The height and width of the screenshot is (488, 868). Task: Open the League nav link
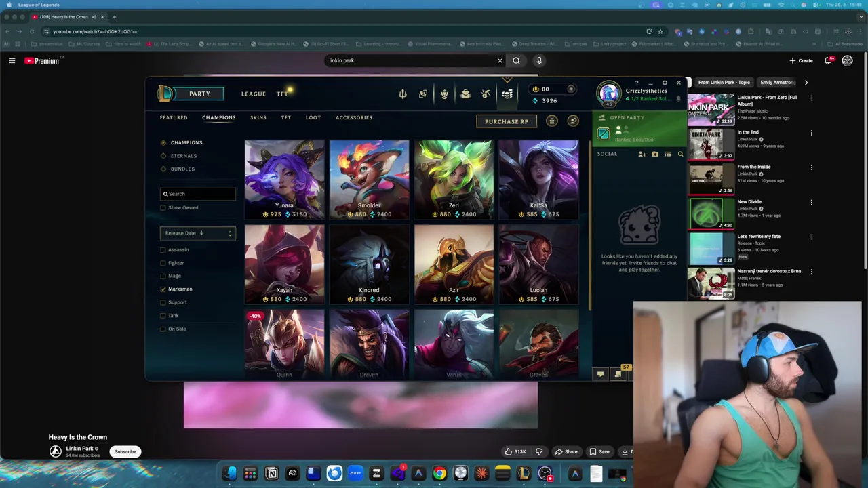tap(254, 94)
